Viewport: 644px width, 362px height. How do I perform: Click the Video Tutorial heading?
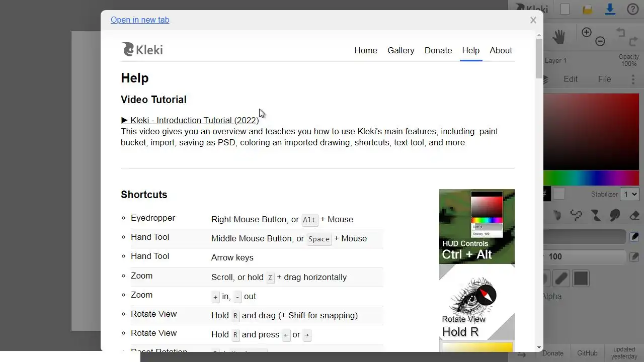153,100
